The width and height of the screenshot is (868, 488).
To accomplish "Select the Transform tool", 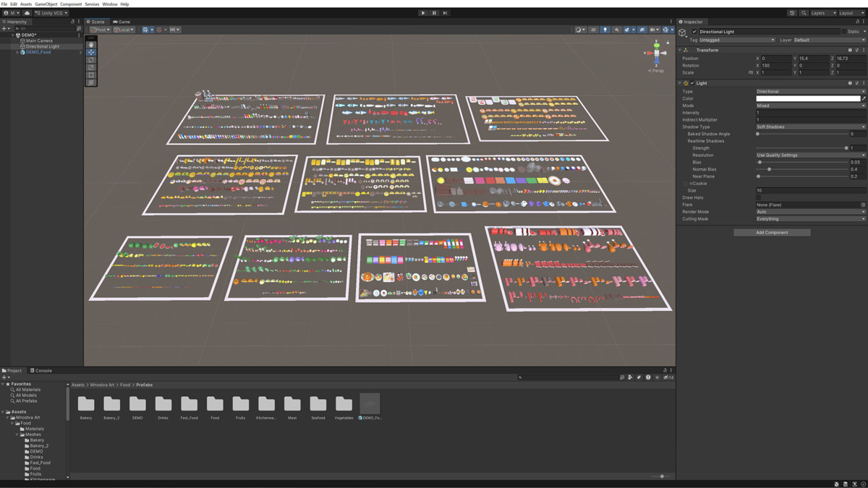I will [91, 82].
